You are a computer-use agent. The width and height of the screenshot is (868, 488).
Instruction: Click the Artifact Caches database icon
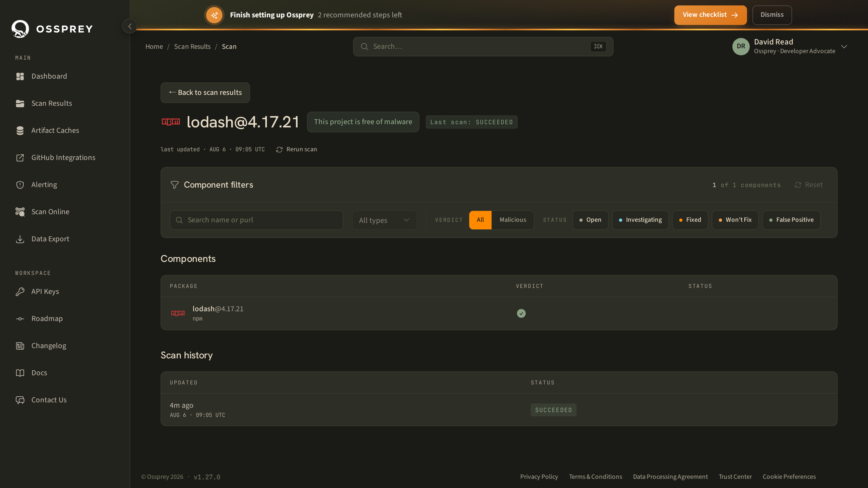20,131
